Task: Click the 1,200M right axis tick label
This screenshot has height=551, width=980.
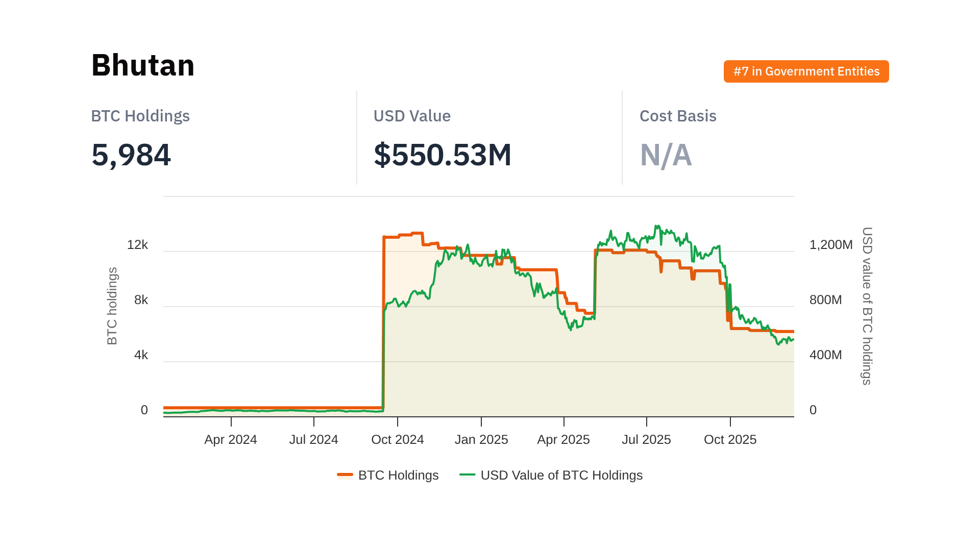Action: 831,245
